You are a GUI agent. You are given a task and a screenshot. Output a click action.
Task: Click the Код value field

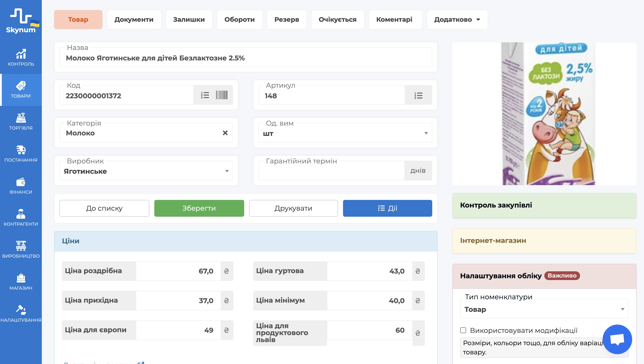[127, 95]
